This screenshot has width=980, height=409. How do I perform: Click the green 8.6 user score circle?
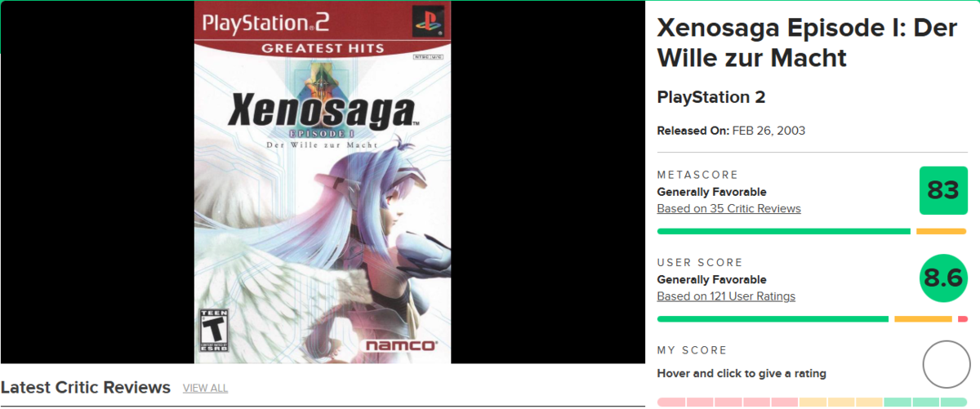point(943,278)
